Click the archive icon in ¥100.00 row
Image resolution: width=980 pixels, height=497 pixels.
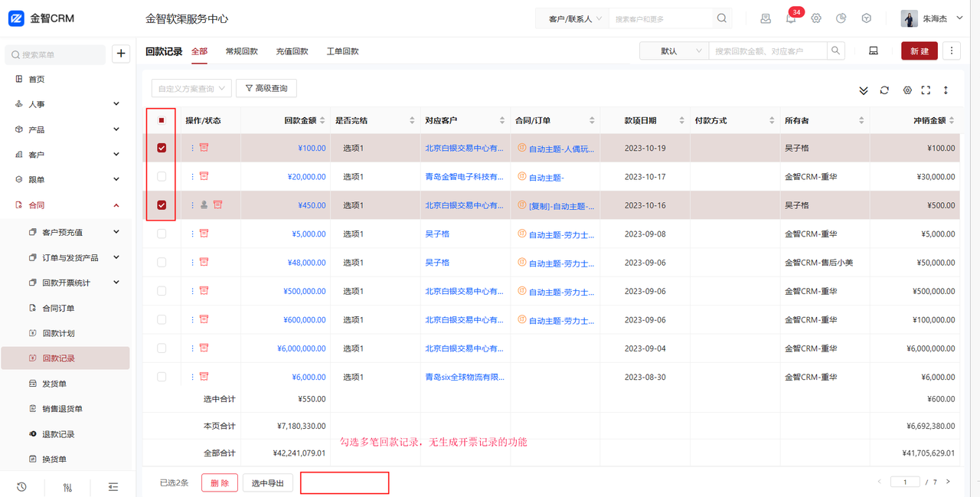[x=204, y=147]
